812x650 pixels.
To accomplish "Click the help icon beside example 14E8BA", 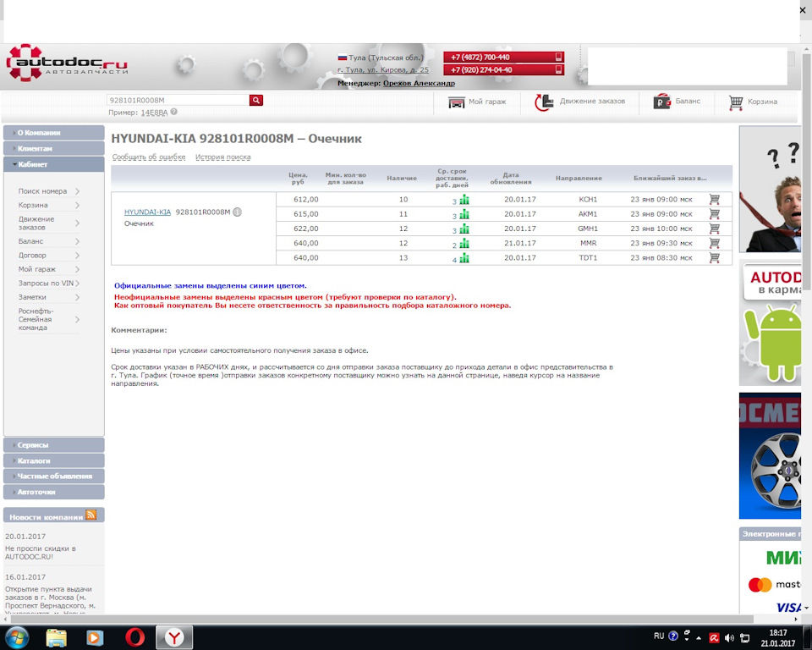I will [x=174, y=112].
